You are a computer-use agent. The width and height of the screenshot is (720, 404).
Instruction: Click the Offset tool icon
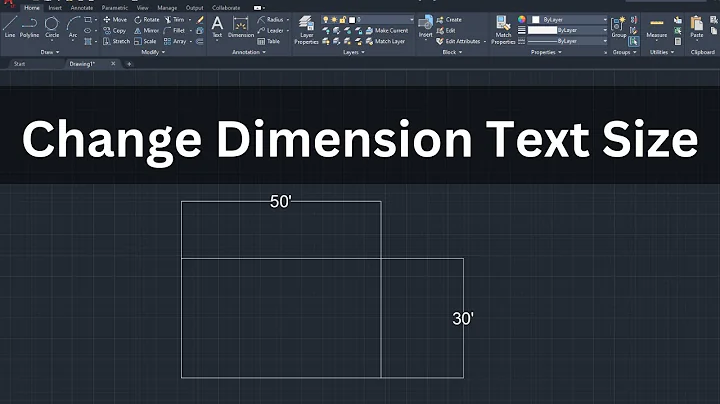point(200,41)
